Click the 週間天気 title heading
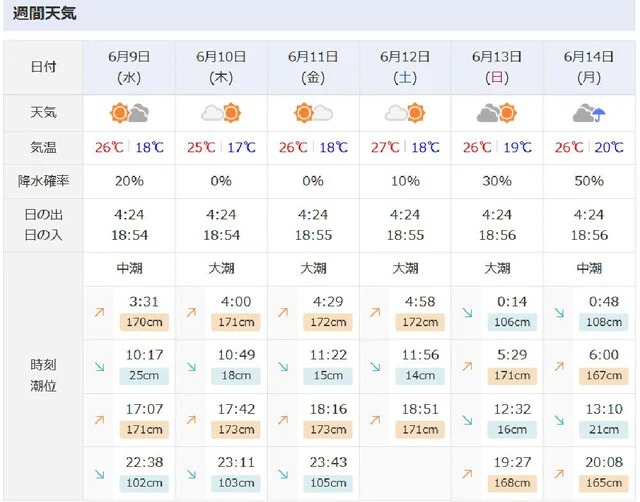The width and height of the screenshot is (640, 502). coord(43,15)
